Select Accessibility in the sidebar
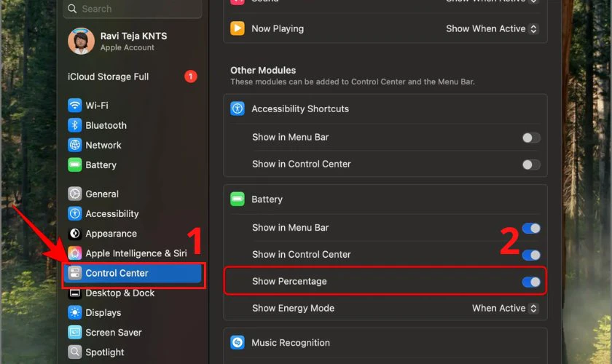The image size is (612, 364). (x=133, y=214)
